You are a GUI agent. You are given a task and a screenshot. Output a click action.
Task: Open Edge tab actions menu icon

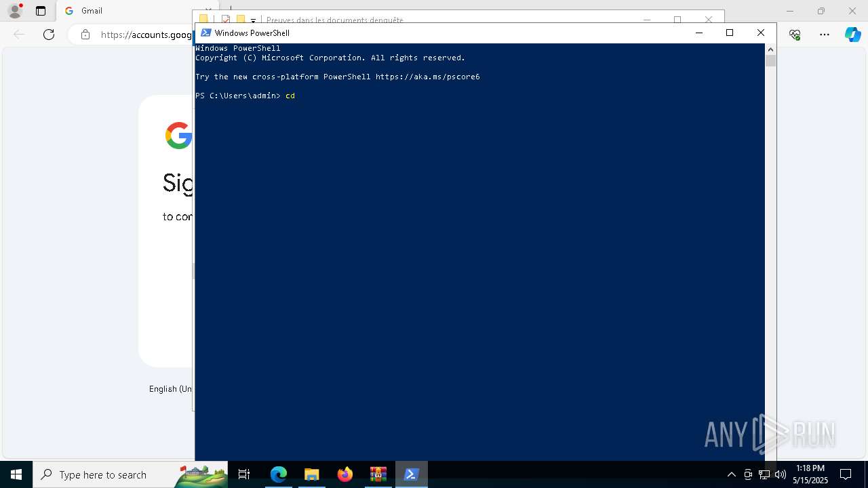41,11
